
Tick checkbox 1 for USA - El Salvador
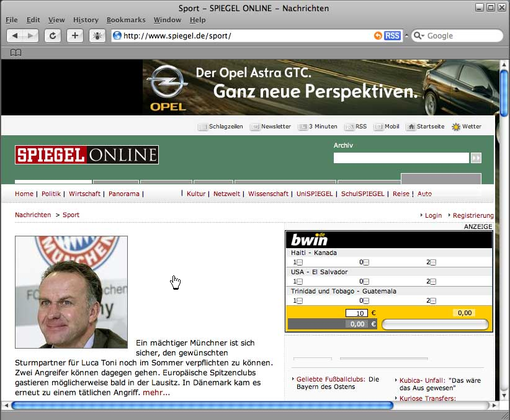300,282
